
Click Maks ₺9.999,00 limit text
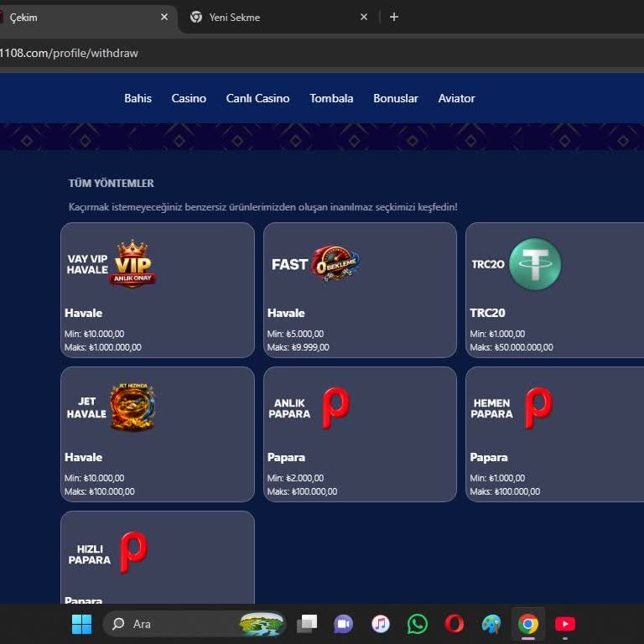[x=299, y=347]
